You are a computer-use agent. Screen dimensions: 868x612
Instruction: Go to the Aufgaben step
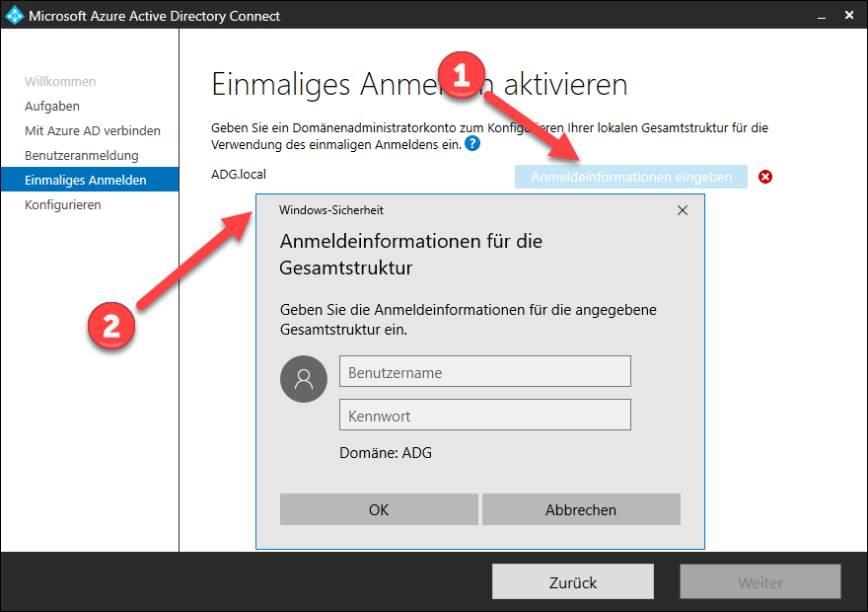tap(52, 107)
